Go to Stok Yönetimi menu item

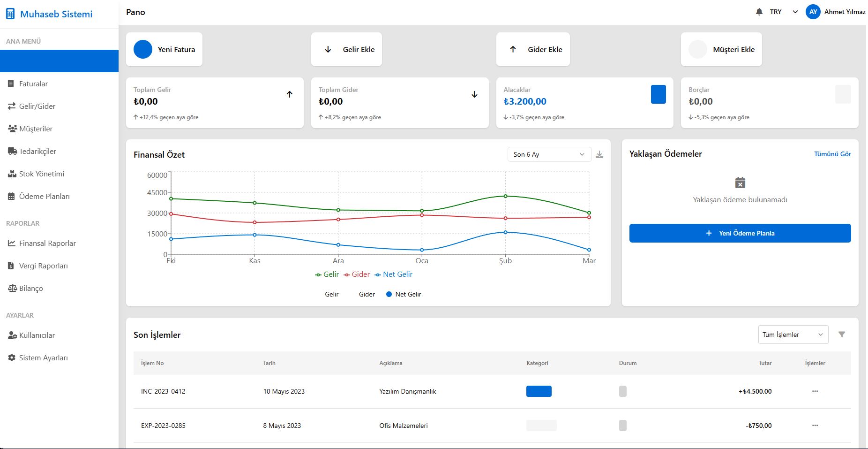41,174
